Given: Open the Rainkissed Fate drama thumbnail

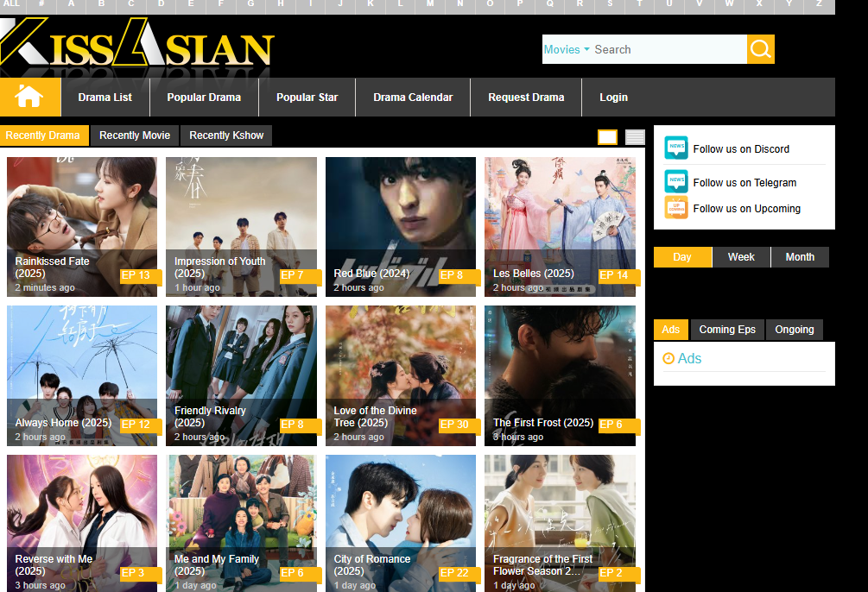Looking at the screenshot, I should pos(82,216).
